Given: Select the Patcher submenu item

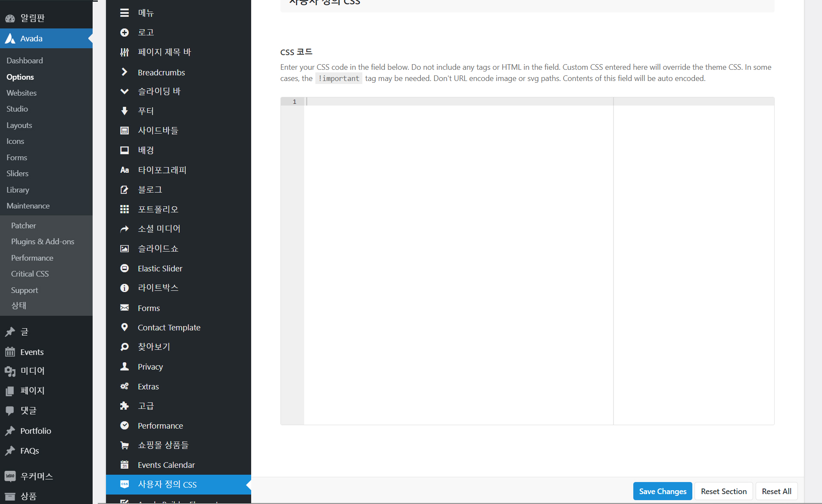Looking at the screenshot, I should (24, 225).
